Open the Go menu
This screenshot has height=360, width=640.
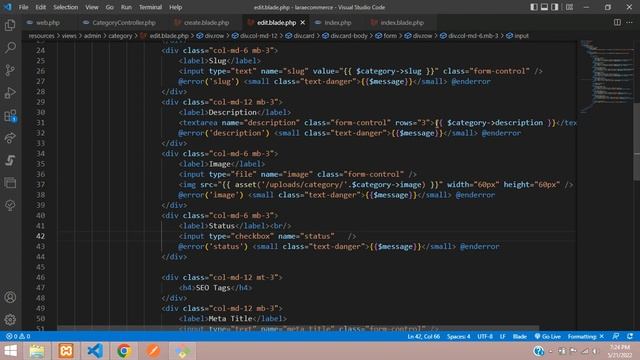(x=109, y=7)
